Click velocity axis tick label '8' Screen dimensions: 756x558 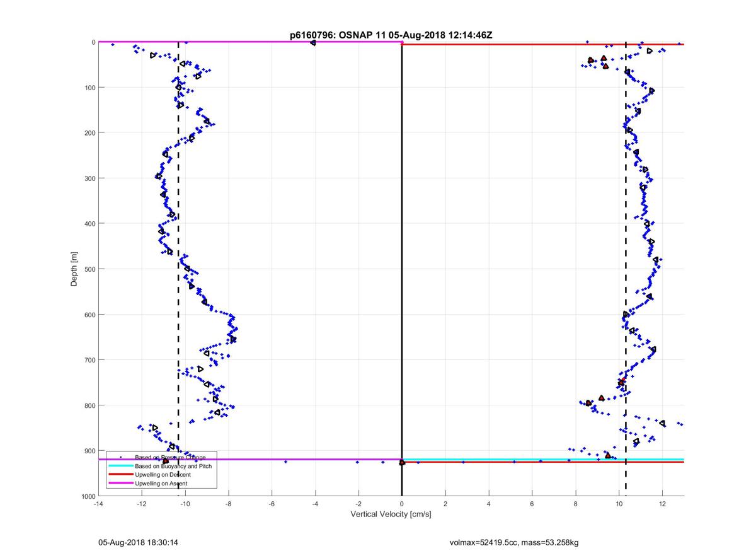point(575,504)
